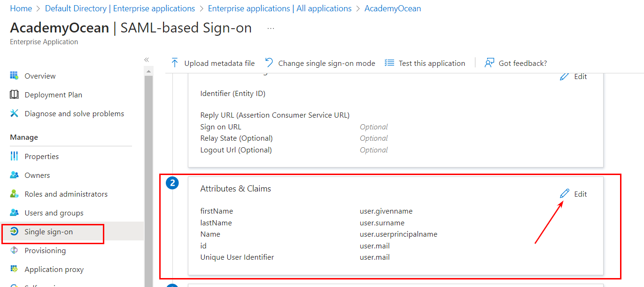Open Users and groups
Screen dimensions: 644x287
click(x=54, y=213)
